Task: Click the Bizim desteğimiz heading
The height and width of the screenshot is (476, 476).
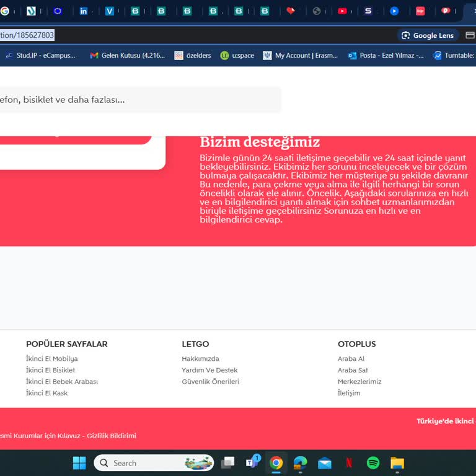Action: pos(260,142)
